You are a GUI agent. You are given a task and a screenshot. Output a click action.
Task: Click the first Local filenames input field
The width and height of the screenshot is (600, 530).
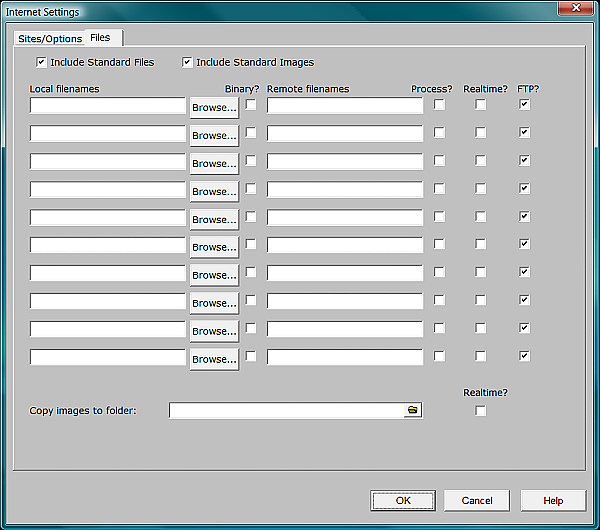pos(108,106)
